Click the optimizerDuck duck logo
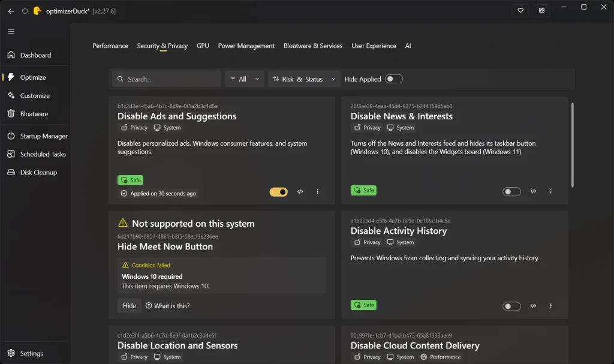614x364 pixels. pos(37,11)
